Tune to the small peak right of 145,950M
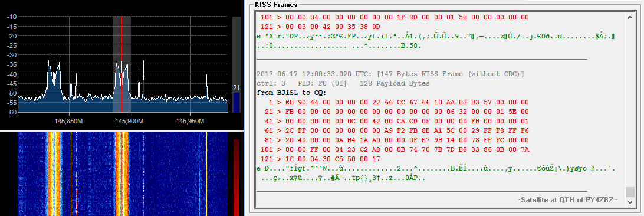 coord(206,86)
